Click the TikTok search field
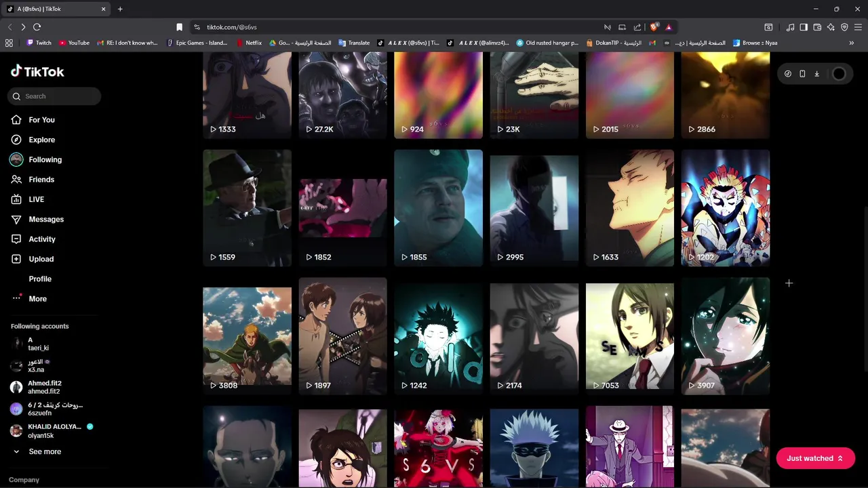This screenshot has height=488, width=868. pos(55,96)
